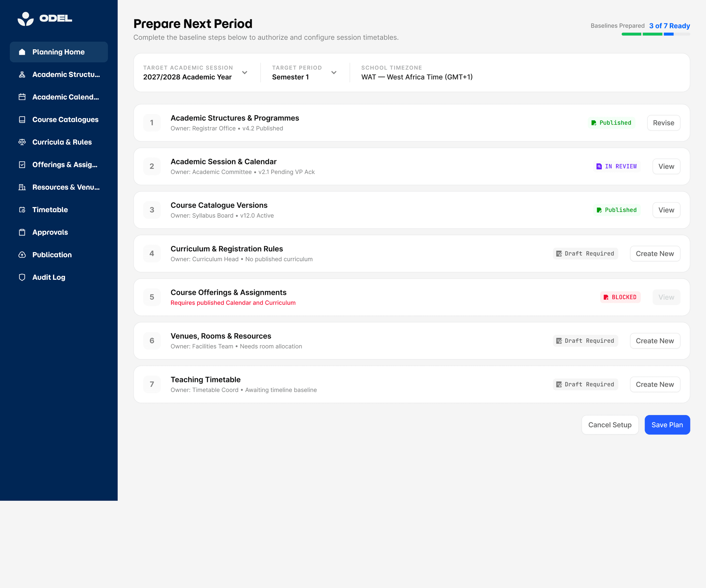Click 'Owner: Registrar Office • v4.2 Published' text
The image size is (706, 588).
(227, 128)
